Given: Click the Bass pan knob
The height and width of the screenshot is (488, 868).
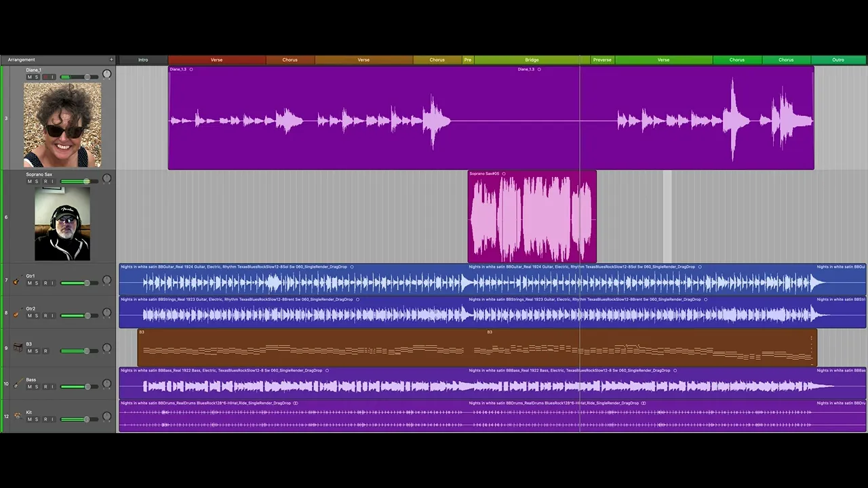Looking at the screenshot, I should pyautogui.click(x=106, y=384).
